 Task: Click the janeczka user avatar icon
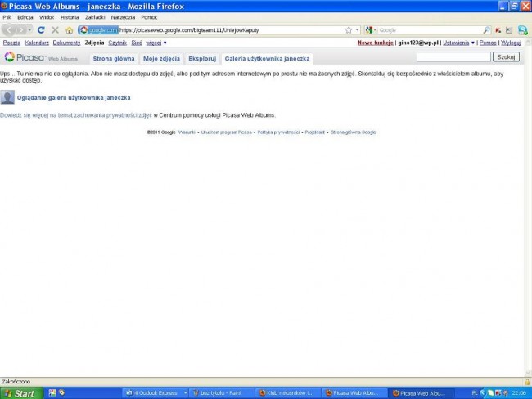pos(7,97)
